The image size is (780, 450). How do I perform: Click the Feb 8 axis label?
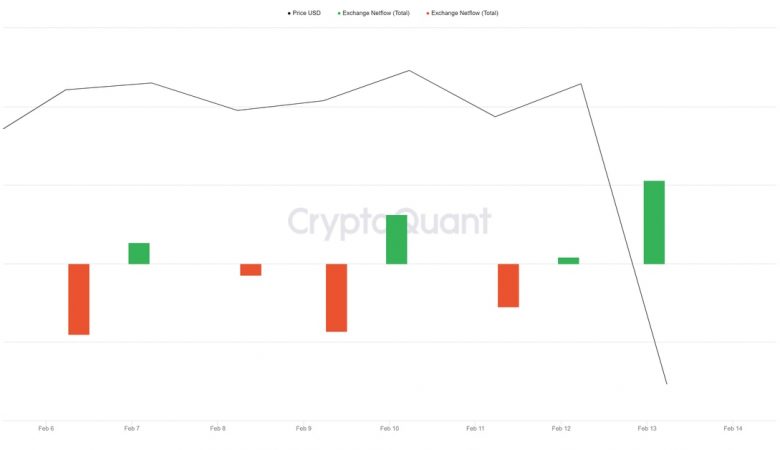coord(218,428)
